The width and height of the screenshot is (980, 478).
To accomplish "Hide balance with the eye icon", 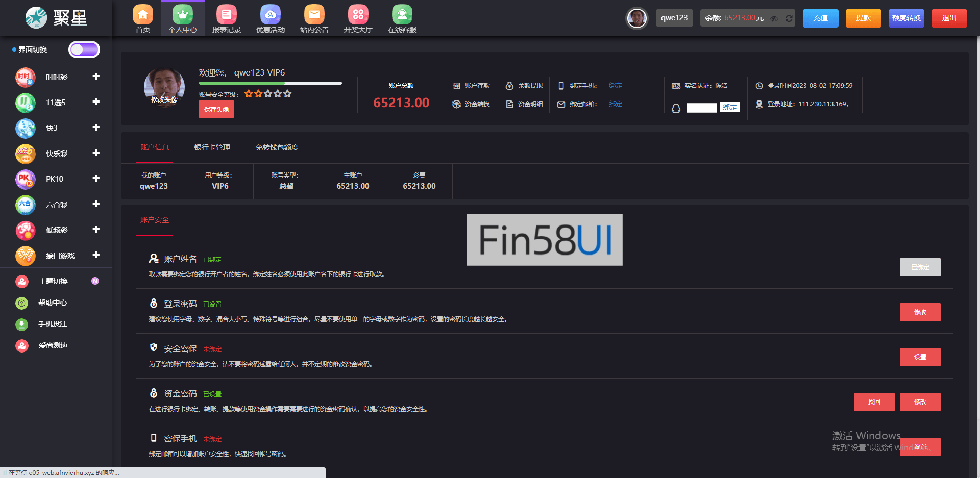I will pos(774,18).
